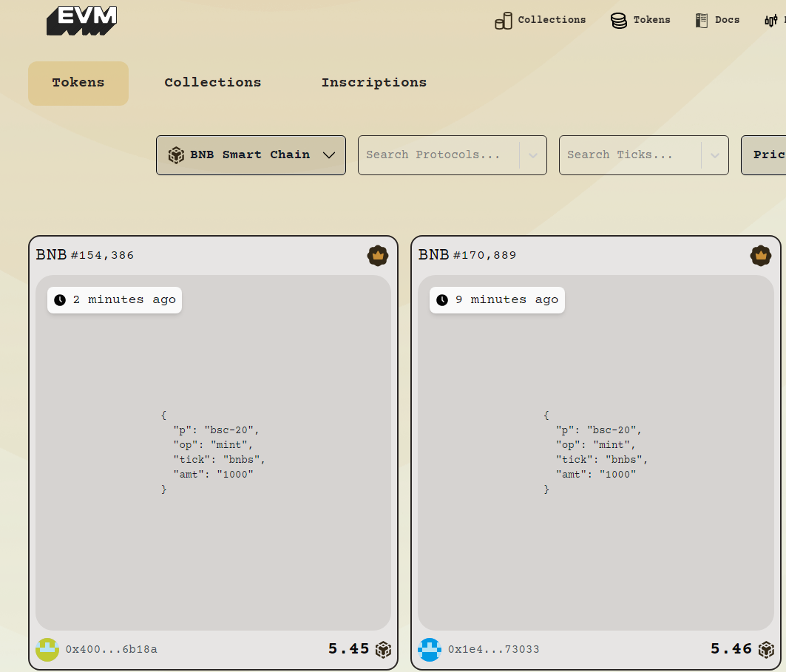Open the inscription preview for #170,889

click(595, 452)
